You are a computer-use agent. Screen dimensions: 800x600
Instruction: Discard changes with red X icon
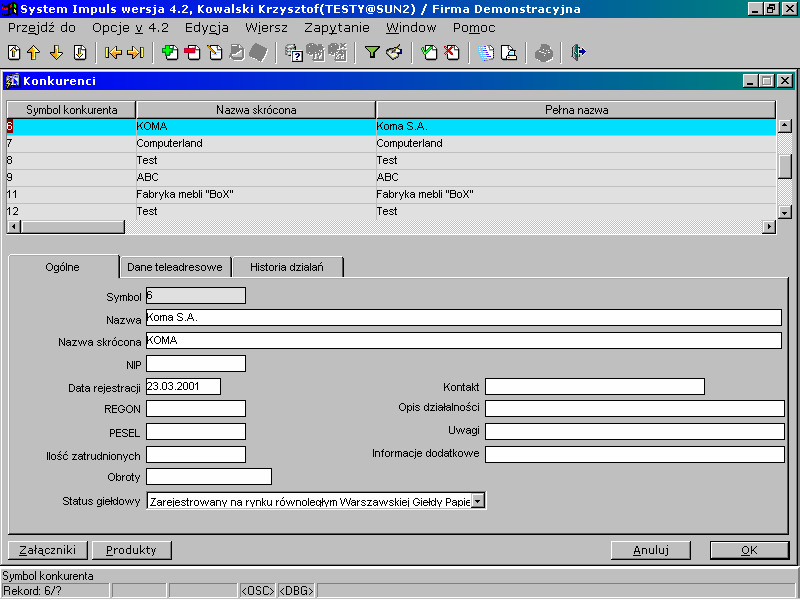click(452, 53)
